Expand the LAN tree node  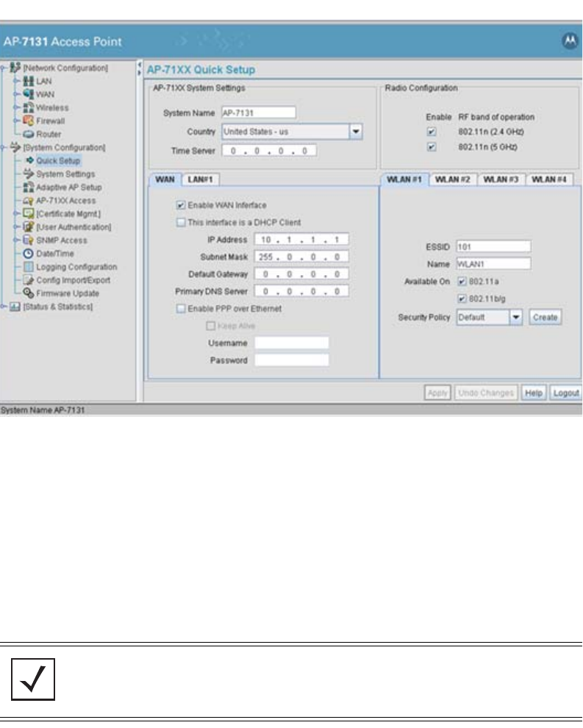click(x=17, y=81)
